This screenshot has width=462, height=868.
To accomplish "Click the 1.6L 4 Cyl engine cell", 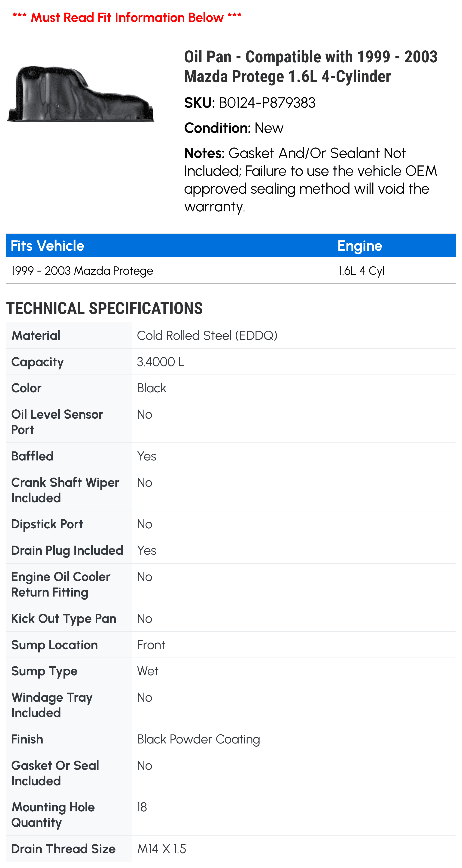I will click(x=361, y=271).
